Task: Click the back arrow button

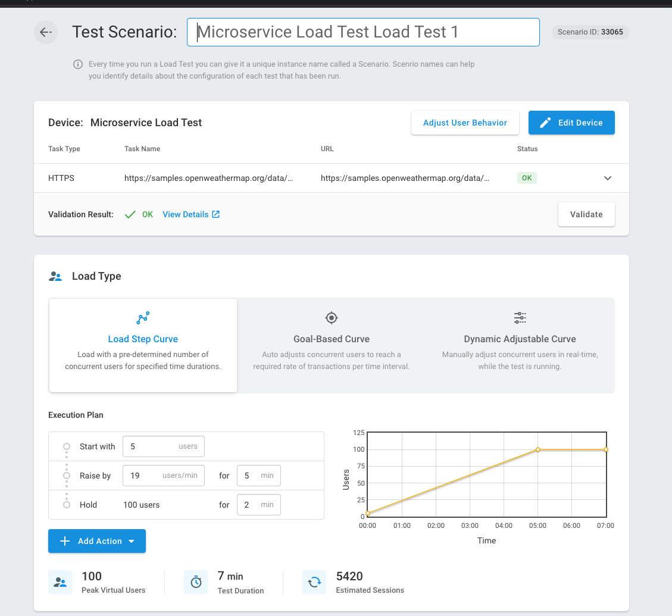Action: (46, 32)
